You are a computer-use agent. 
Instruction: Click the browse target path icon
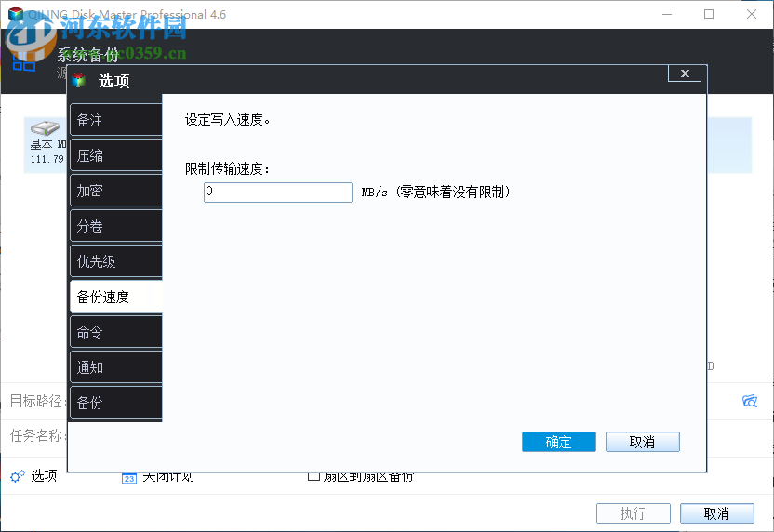(x=750, y=401)
